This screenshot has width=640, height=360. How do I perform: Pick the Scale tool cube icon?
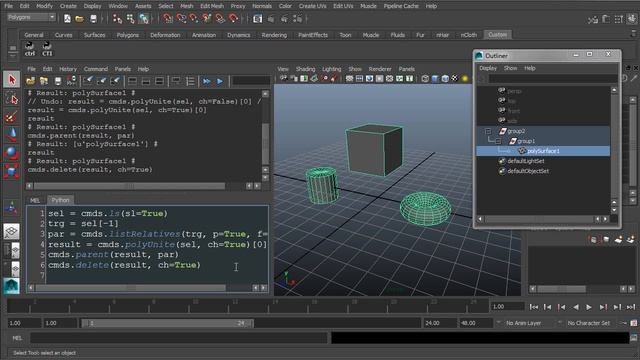[11, 171]
